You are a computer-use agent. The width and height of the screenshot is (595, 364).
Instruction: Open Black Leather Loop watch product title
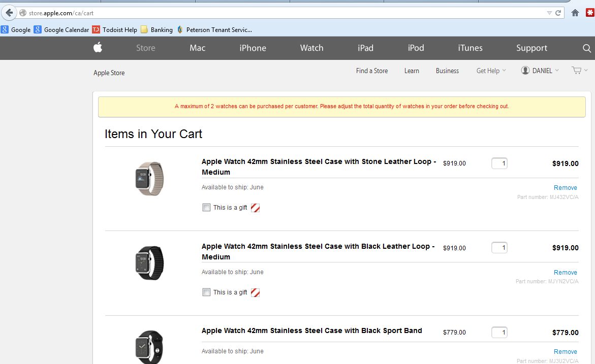point(318,251)
